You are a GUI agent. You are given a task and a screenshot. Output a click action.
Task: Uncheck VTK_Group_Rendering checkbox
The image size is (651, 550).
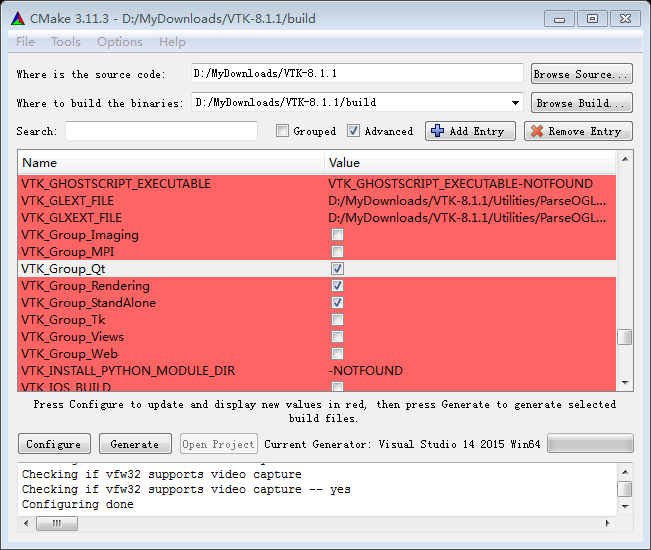[337, 286]
